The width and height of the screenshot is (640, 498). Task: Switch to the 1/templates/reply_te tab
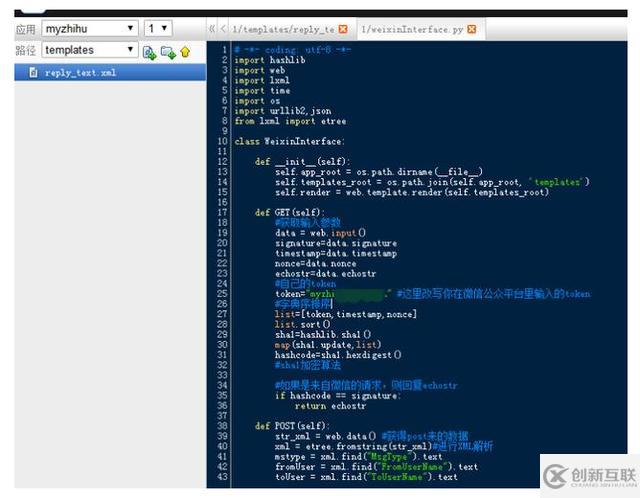283,29
